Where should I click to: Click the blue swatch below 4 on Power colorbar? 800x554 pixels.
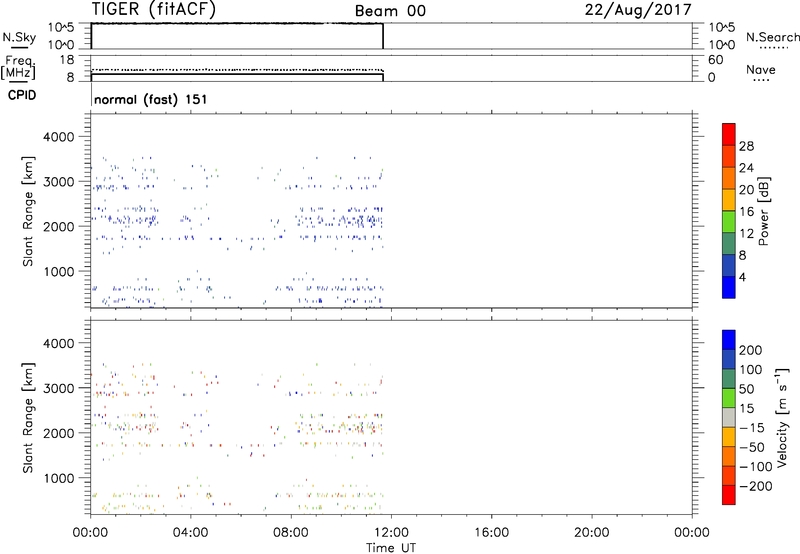click(x=729, y=287)
